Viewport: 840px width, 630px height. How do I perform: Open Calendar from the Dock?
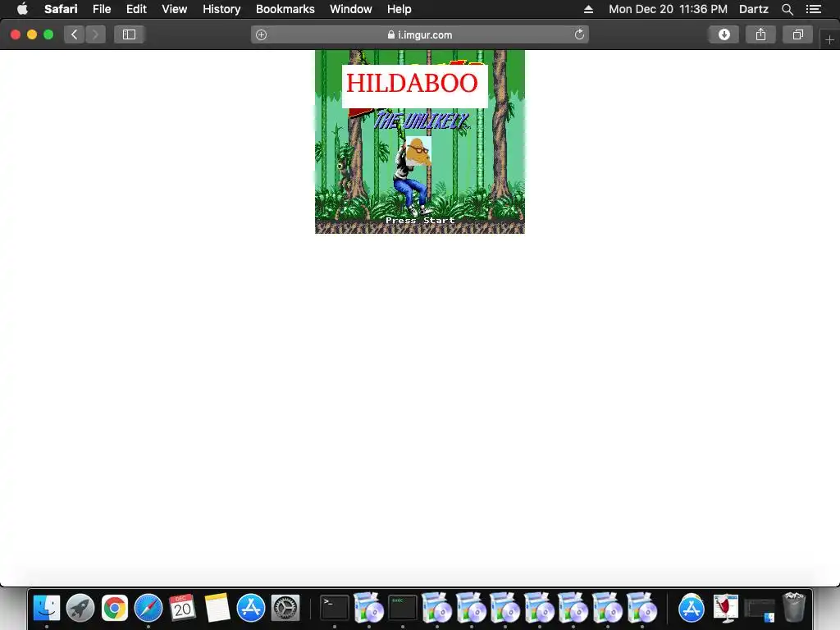pos(182,608)
